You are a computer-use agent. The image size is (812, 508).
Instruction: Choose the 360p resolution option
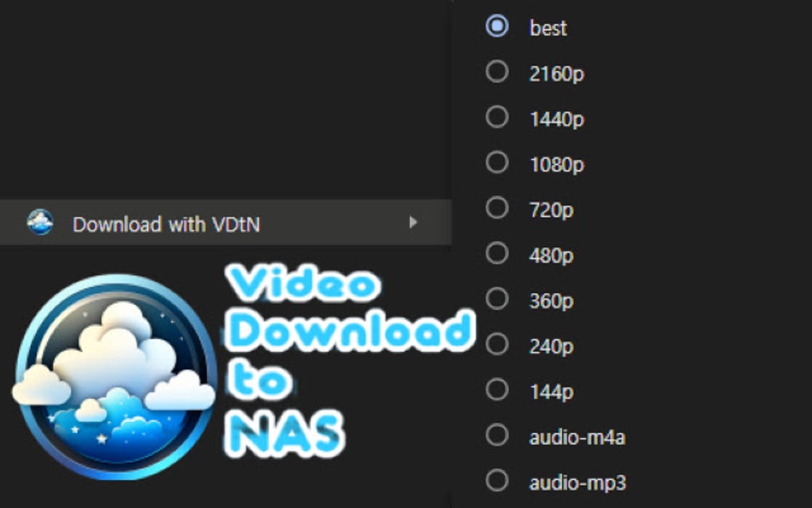(497, 300)
